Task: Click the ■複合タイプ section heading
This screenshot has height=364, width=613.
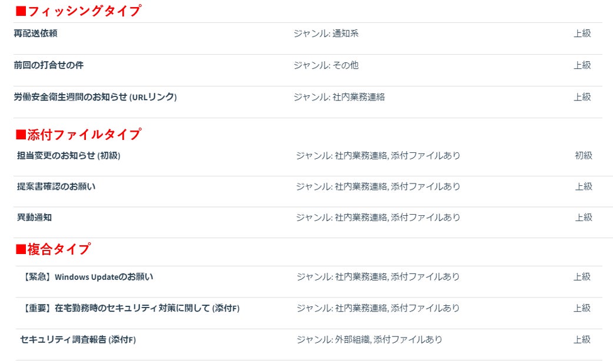Action: point(52,249)
